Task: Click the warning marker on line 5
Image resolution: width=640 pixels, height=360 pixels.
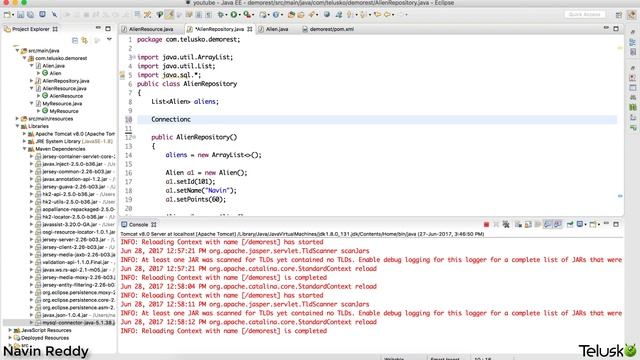Action: 122,75
